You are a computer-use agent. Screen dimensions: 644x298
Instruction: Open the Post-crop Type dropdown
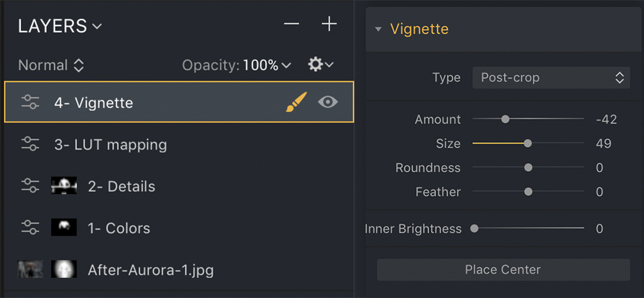[551, 78]
